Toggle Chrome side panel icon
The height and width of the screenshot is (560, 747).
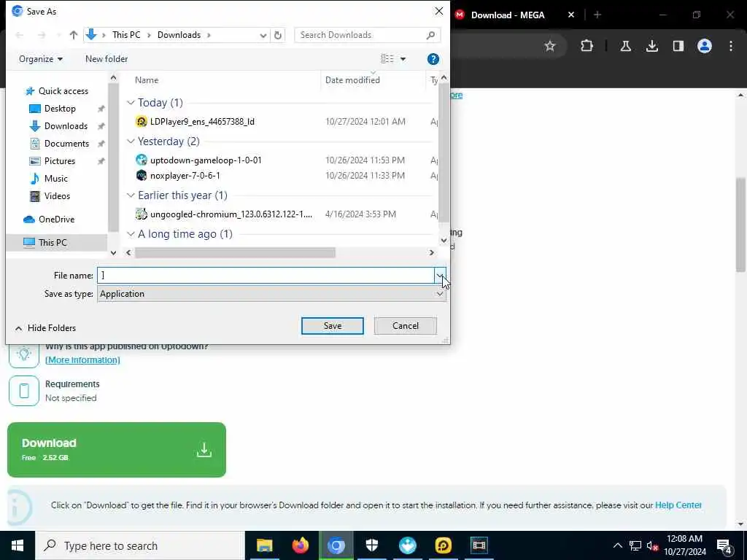678,46
